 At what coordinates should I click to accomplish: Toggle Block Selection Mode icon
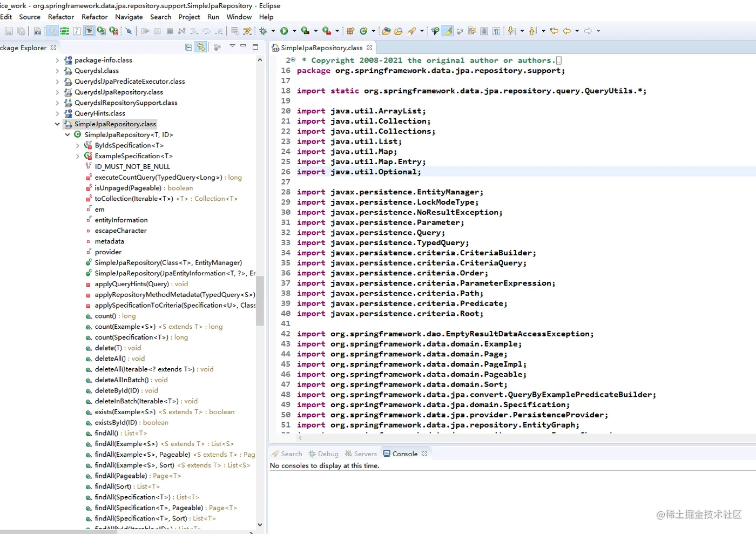[x=484, y=31]
